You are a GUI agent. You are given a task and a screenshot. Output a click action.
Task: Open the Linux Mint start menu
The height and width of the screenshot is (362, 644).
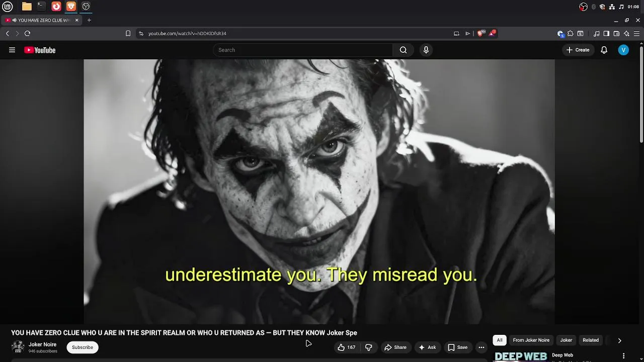pyautogui.click(x=8, y=7)
